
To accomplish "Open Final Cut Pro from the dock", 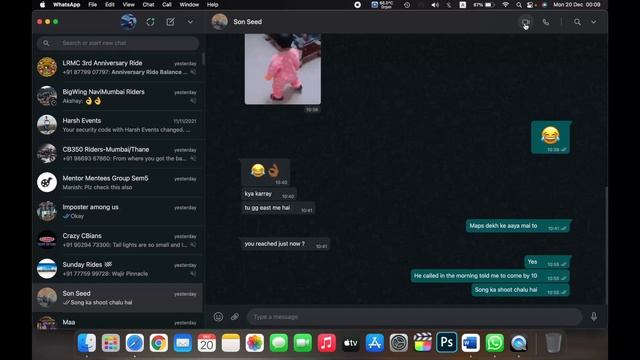I will pos(422,343).
